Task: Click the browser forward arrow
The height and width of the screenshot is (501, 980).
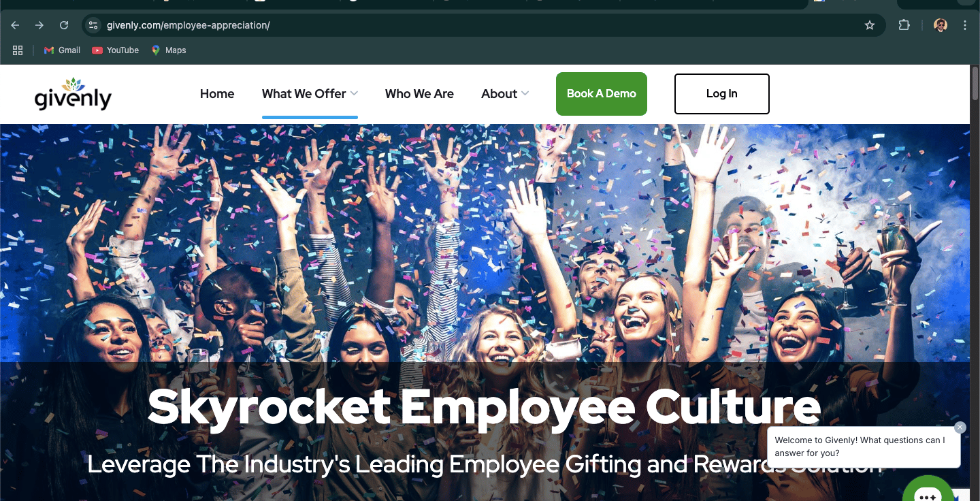Action: tap(39, 25)
